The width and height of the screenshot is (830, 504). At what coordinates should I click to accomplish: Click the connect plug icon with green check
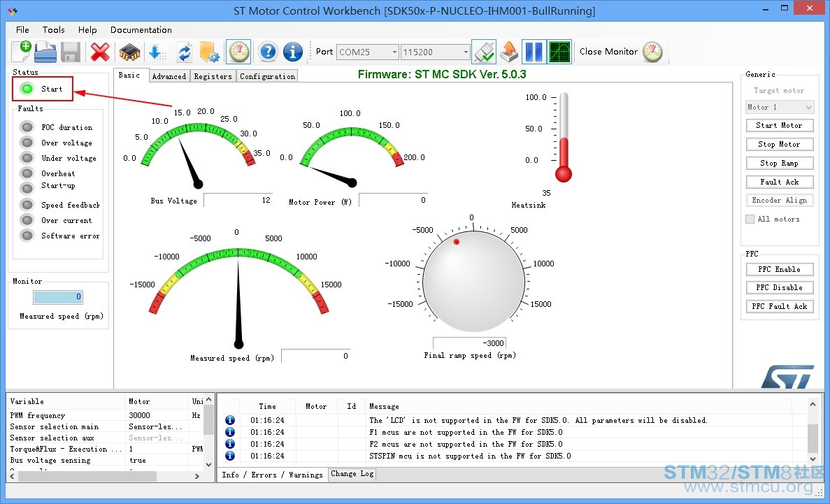(x=484, y=52)
